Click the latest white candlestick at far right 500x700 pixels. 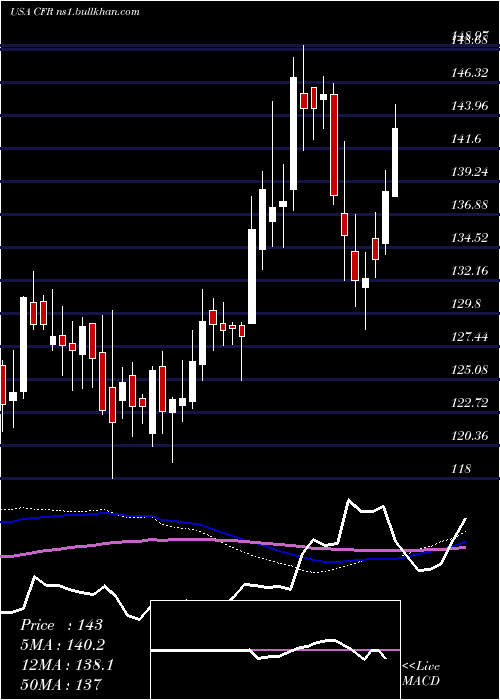tap(395, 162)
